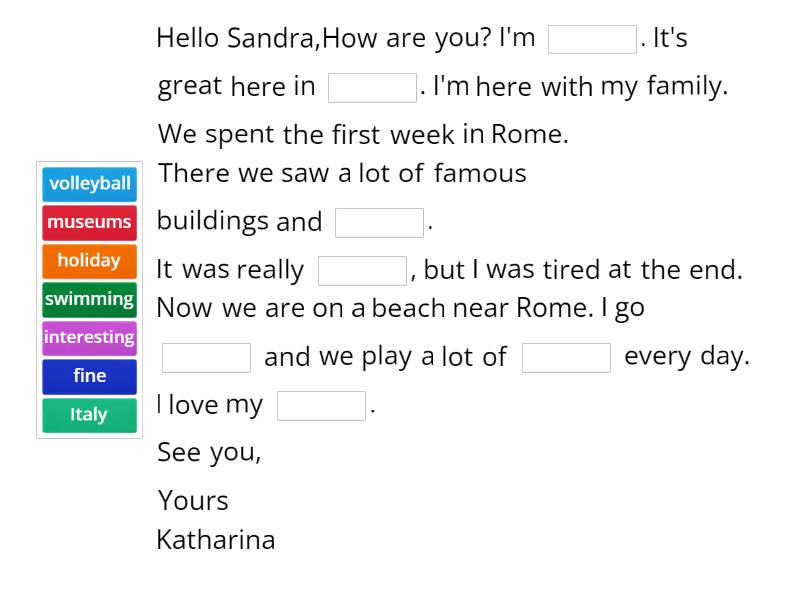Screen dimensions: 800x600
Task: Pick the teal Italy word tile
Action: 89,415
